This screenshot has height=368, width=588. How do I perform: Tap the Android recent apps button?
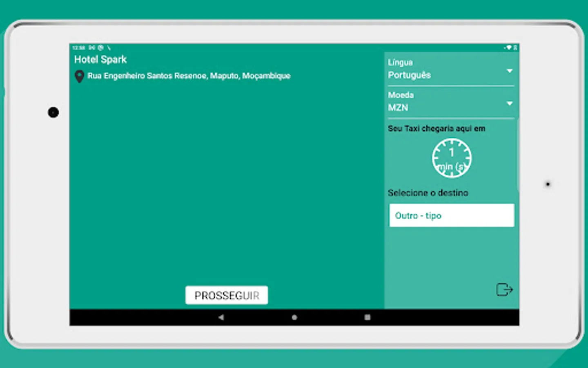point(367,317)
